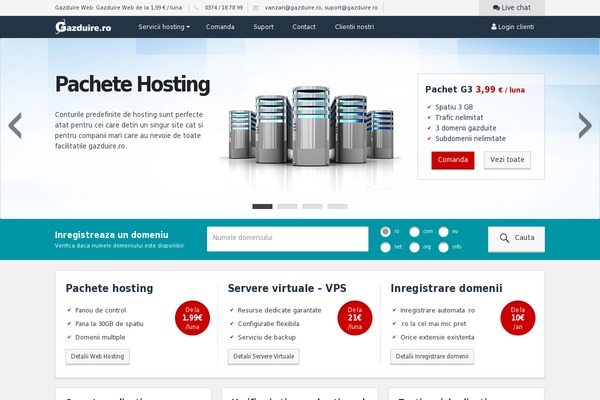This screenshot has width=600, height=400.
Task: Click Detalii Servere Virtuale button
Action: tap(264, 357)
